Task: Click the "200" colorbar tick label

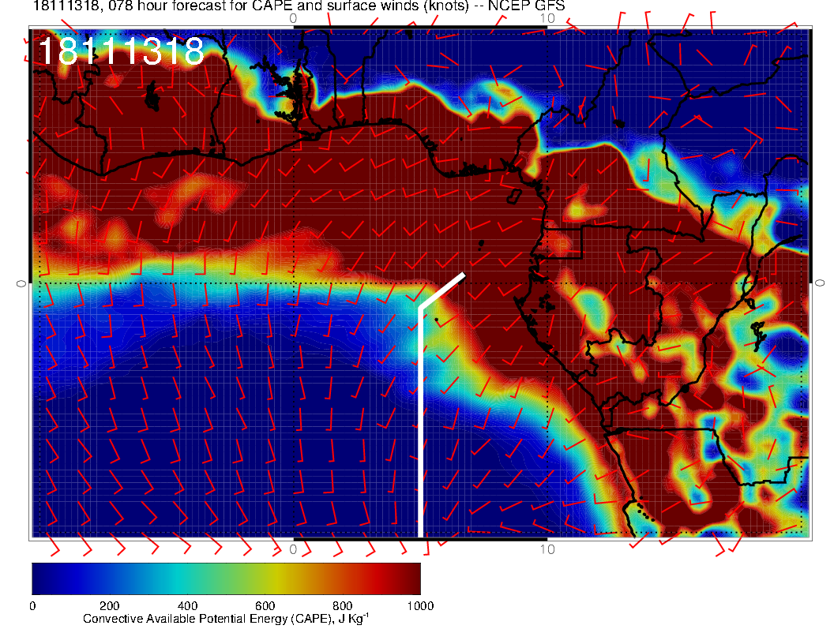Action: tap(109, 606)
